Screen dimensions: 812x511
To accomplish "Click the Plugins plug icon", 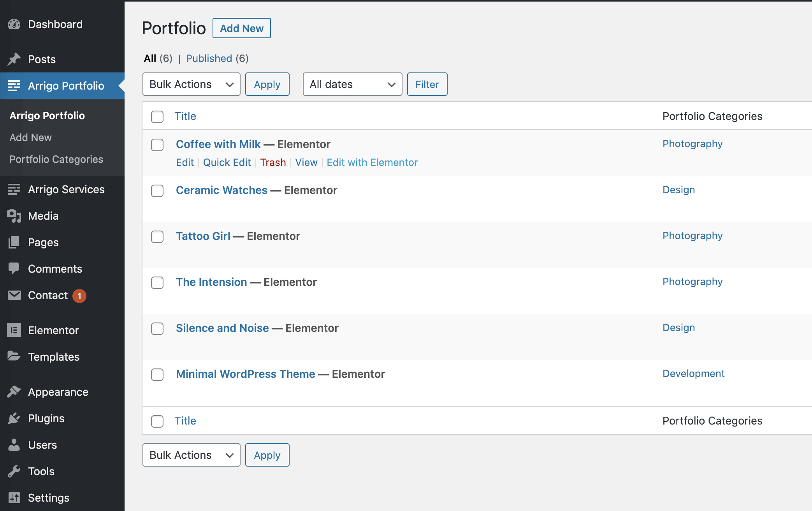I will pyautogui.click(x=14, y=418).
